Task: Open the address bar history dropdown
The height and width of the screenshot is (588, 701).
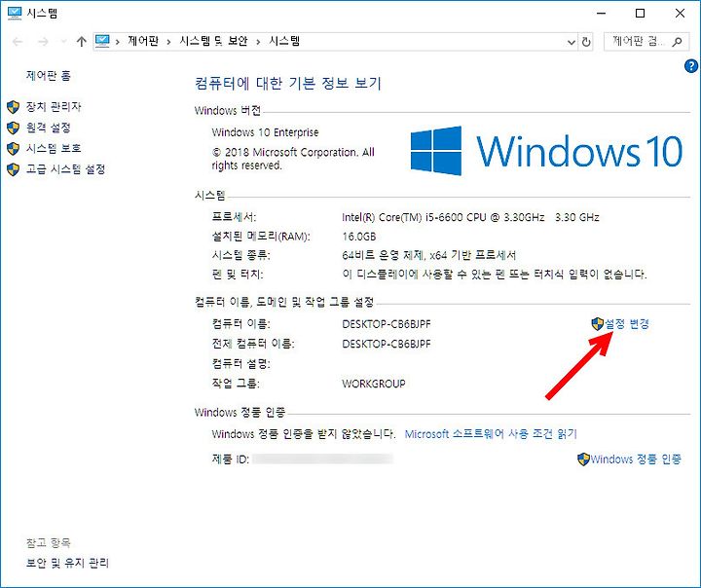Action: [x=571, y=42]
